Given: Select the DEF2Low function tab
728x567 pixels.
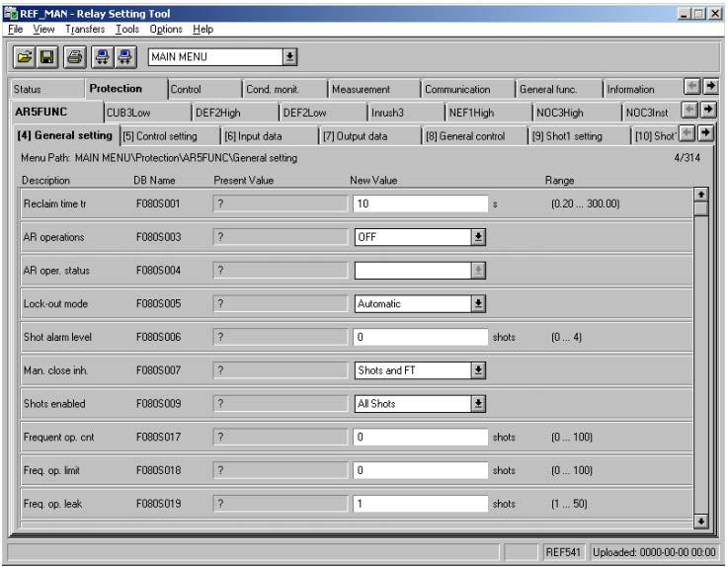Looking at the screenshot, I should [x=323, y=113].
